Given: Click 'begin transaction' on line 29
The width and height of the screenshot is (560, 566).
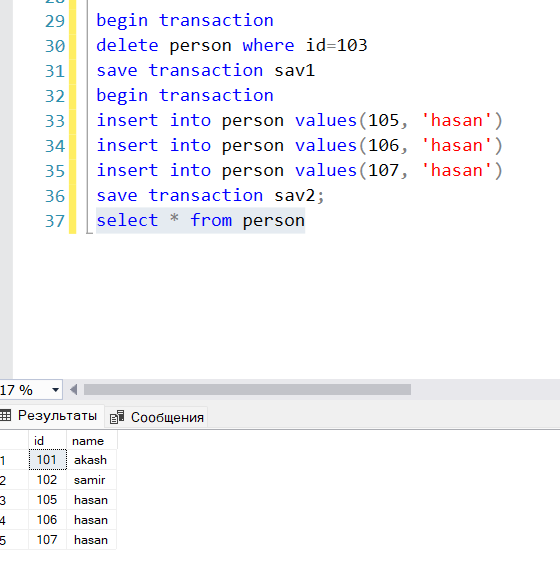Looking at the screenshot, I should [x=185, y=21].
